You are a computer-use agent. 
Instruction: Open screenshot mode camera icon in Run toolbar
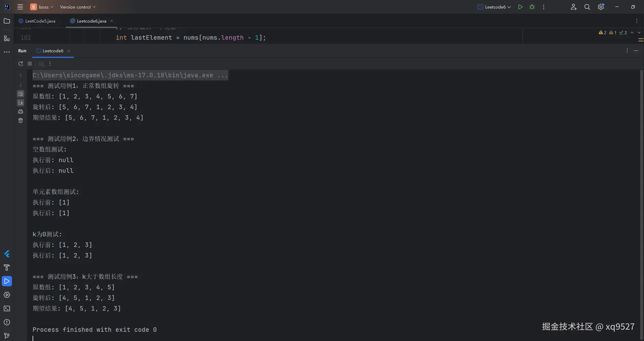pyautogui.click(x=41, y=64)
